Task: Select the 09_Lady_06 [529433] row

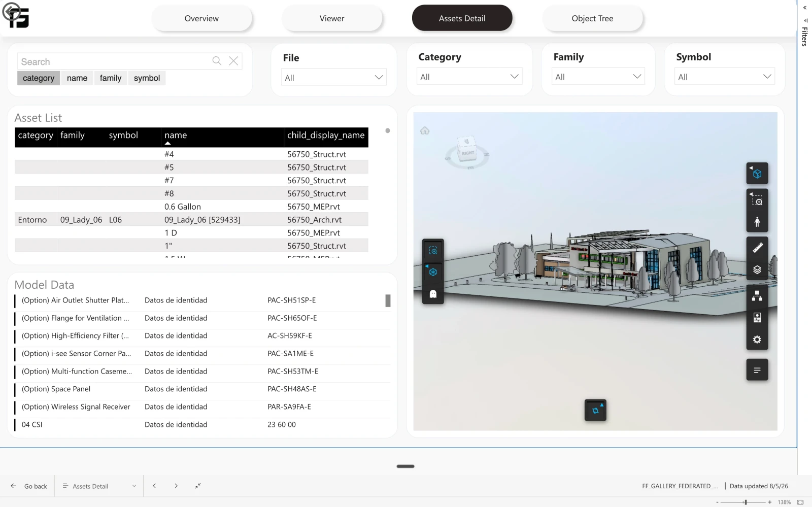Action: pos(191,220)
